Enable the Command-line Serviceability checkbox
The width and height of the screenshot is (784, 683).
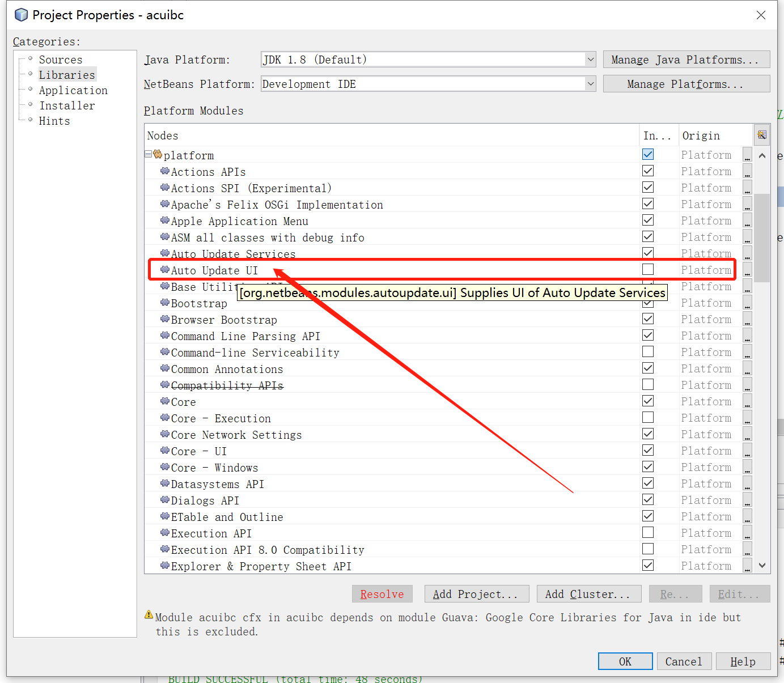(648, 351)
